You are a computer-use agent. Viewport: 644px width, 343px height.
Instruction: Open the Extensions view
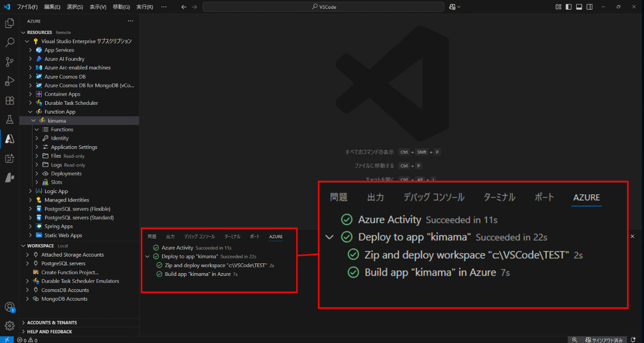(x=9, y=101)
